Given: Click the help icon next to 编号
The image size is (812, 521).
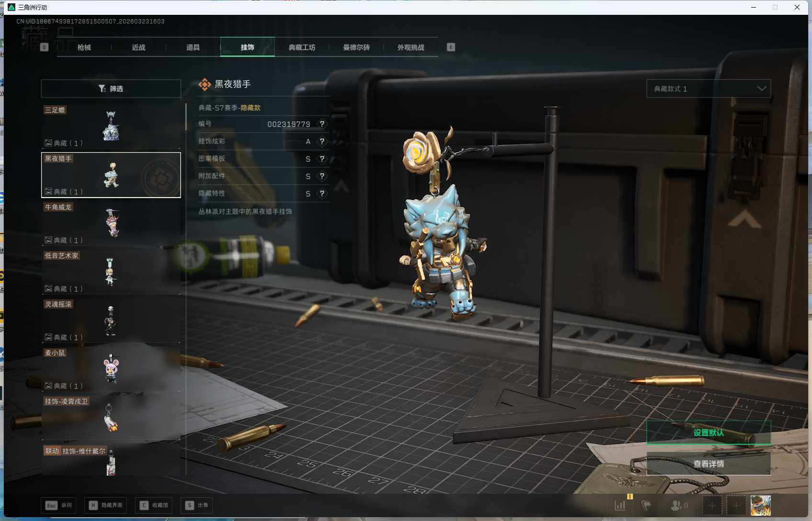Looking at the screenshot, I should 322,124.
